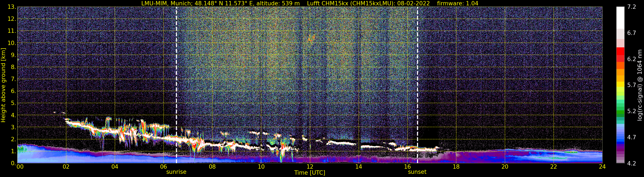Click the time axis tick label '24'
644x177 pixels.
pyautogui.click(x=602, y=167)
